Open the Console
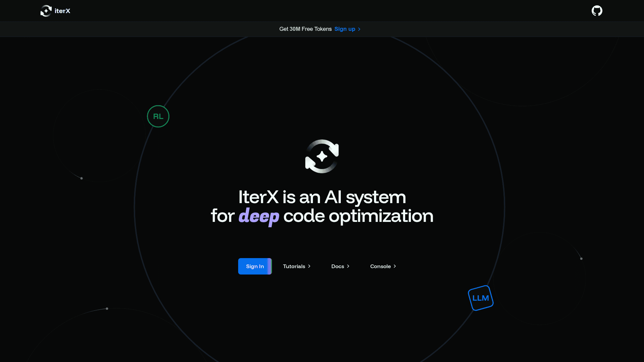 [380, 266]
